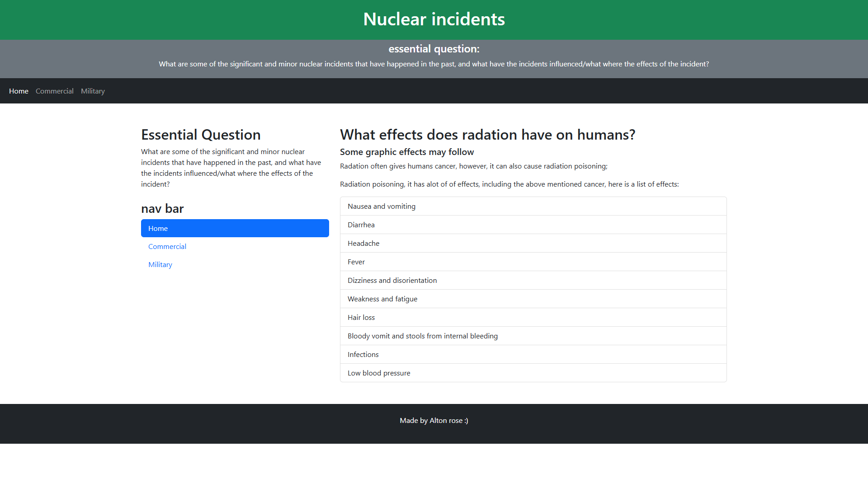Select the Fever list item
This screenshot has width=868, height=488.
click(x=533, y=262)
